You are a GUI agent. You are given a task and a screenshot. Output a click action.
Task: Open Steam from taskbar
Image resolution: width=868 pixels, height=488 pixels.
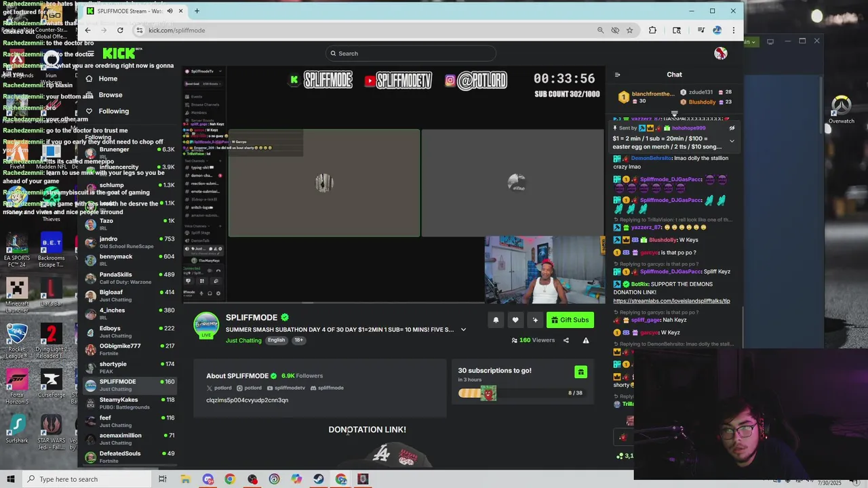tap(319, 479)
